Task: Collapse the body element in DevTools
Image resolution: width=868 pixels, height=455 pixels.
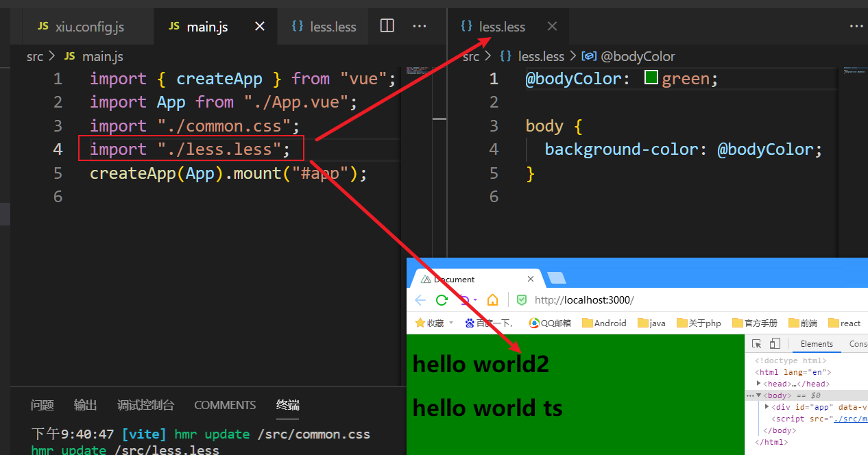Action: (x=759, y=395)
